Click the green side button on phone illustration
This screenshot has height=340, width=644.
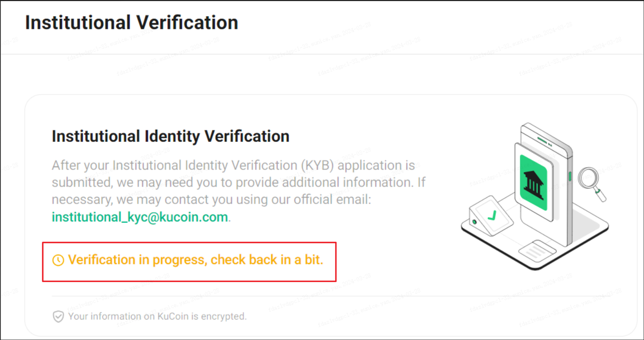click(x=570, y=176)
